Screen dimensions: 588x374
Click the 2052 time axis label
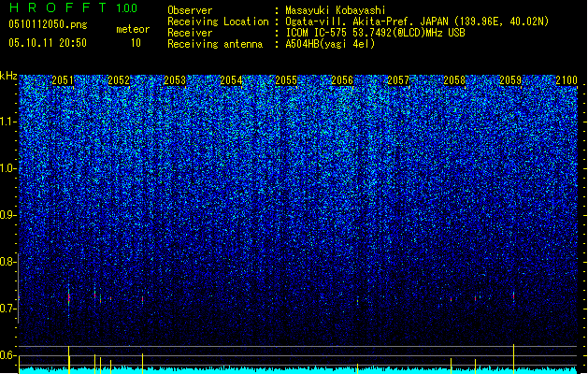pos(119,80)
